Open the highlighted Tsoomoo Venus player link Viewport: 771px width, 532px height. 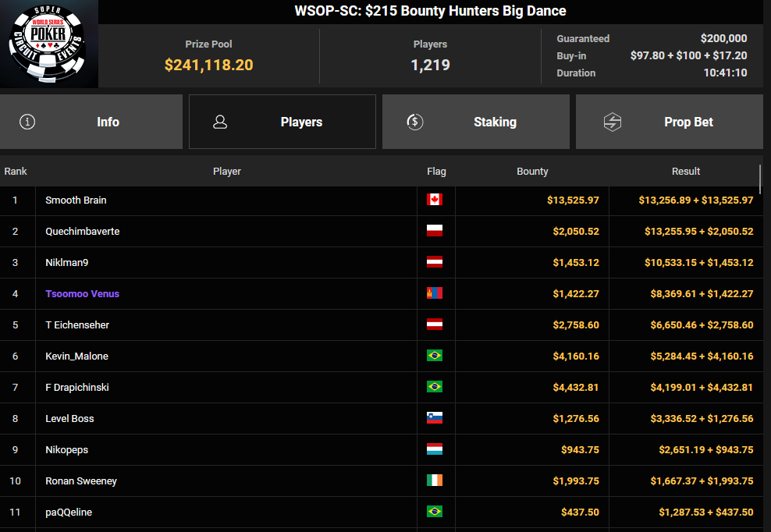coord(82,294)
